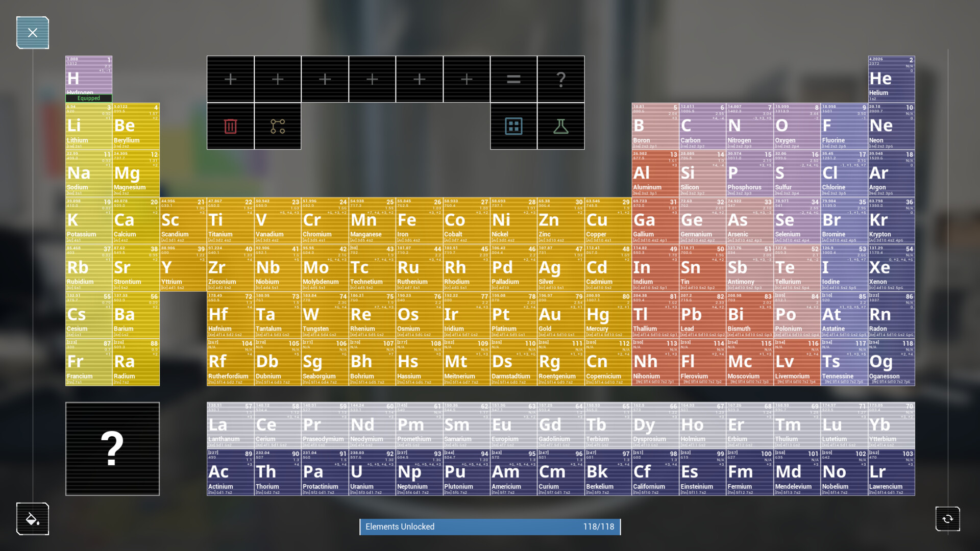Open the flask experiments icon

click(560, 126)
